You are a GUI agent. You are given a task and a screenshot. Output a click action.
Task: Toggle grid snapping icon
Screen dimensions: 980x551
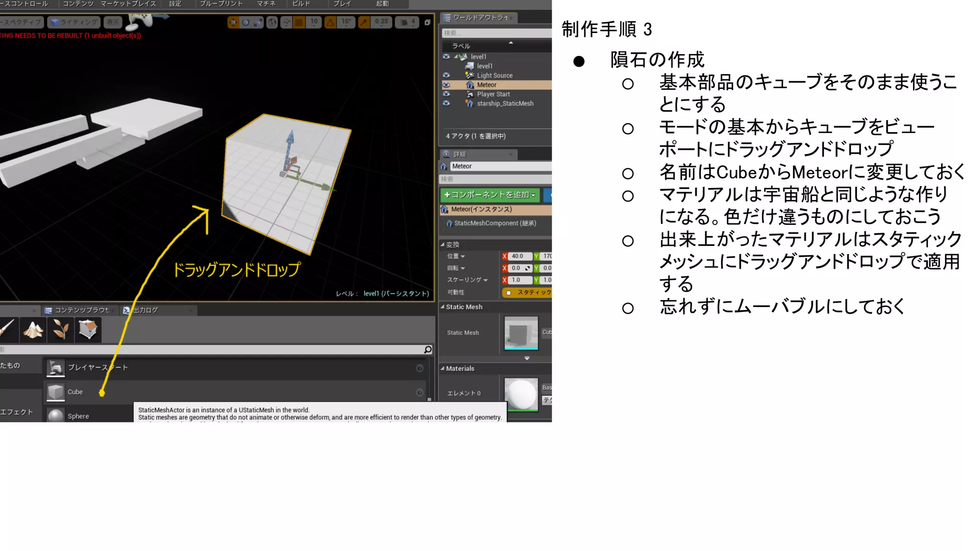(299, 22)
